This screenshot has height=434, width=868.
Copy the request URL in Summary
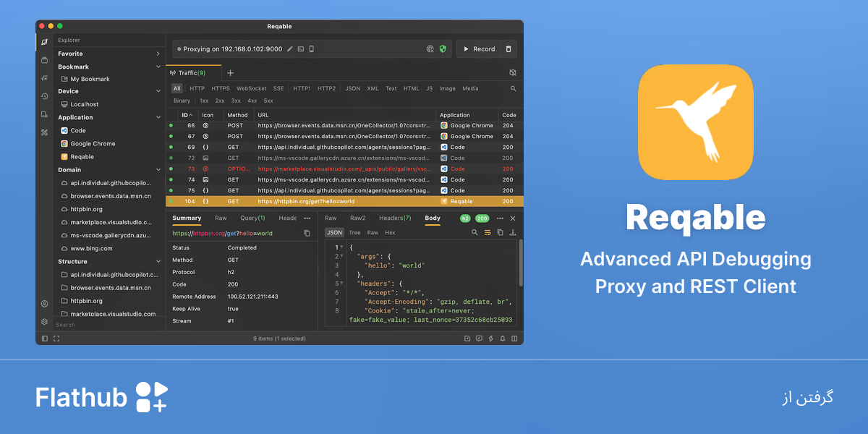tap(307, 234)
